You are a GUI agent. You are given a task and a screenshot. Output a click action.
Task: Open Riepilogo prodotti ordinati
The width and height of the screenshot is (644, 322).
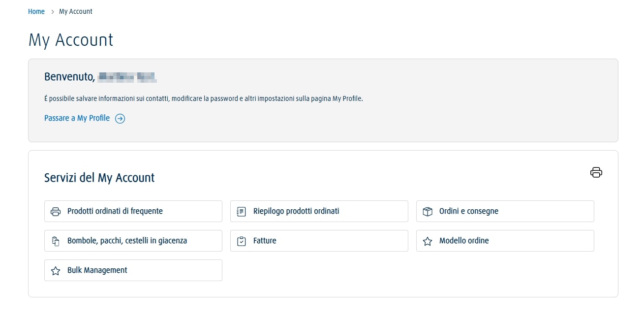pos(296,211)
